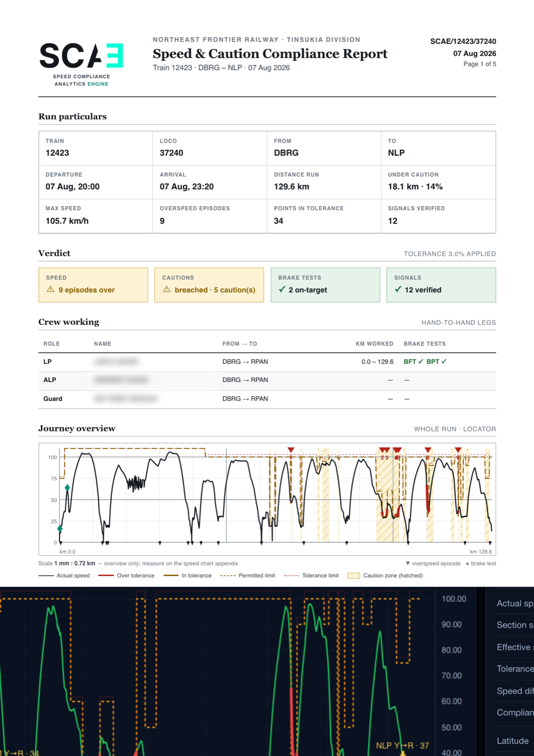
Task: Select the overspeed episode triangle in the legend
Action: point(408,563)
